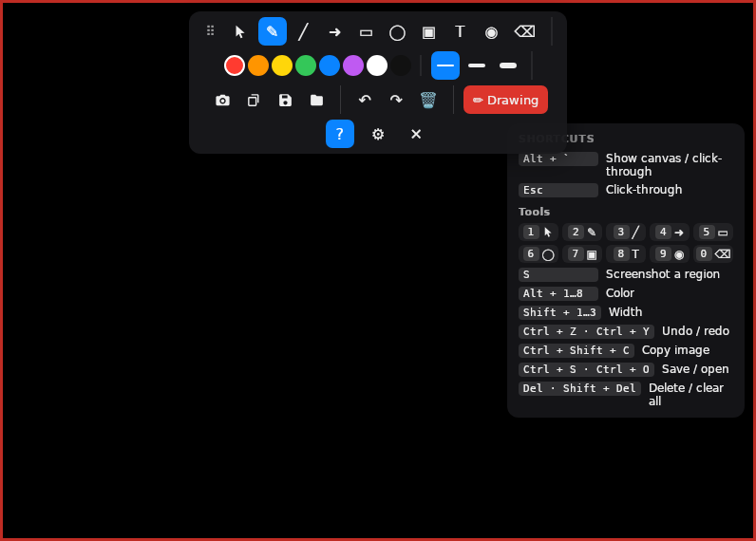
Task: Click shortcut chip 5 rectangle tool
Action: [713, 233]
